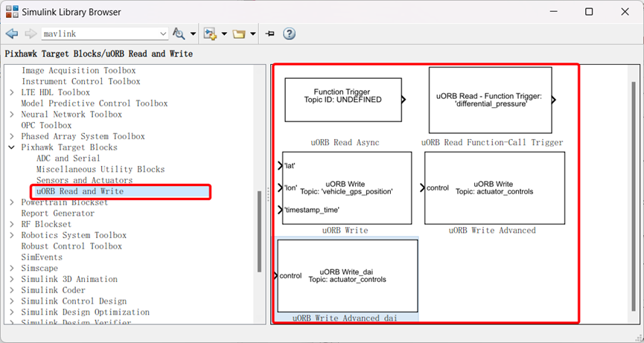Select SimEvents in library tree
644x343 pixels.
tap(42, 257)
